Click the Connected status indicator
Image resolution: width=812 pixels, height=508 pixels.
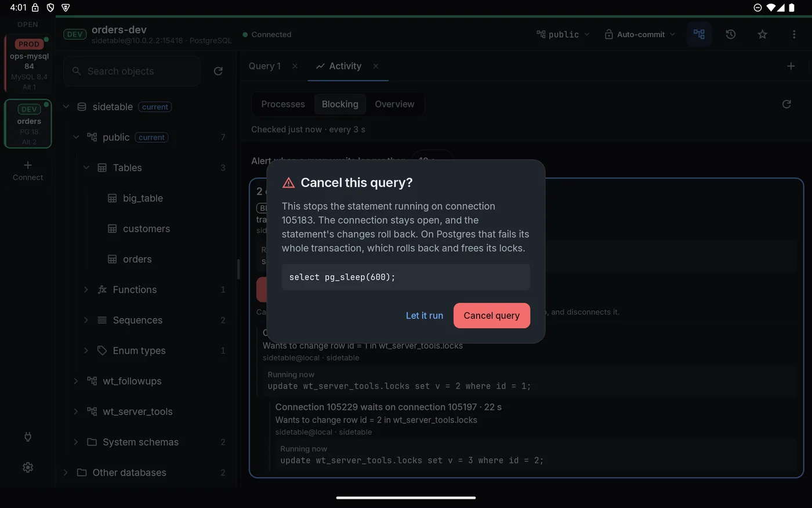click(267, 34)
